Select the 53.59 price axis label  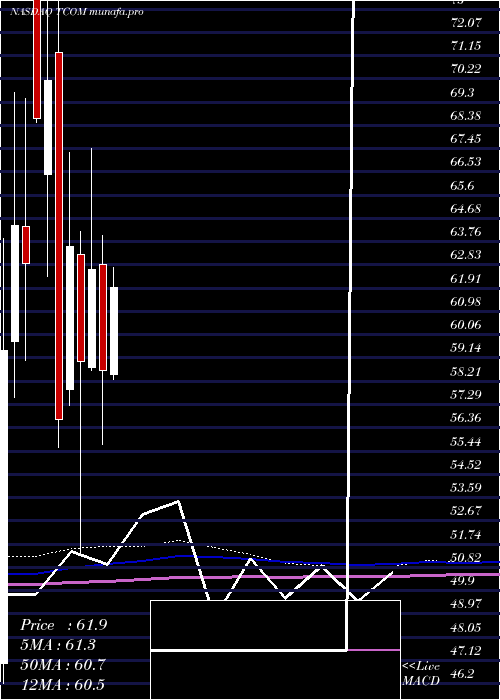coord(466,488)
